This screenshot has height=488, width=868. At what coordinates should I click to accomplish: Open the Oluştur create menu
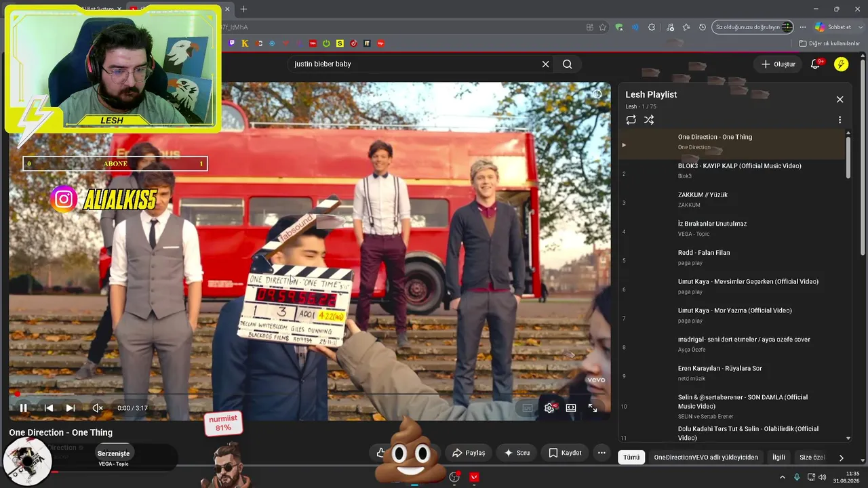tap(778, 64)
